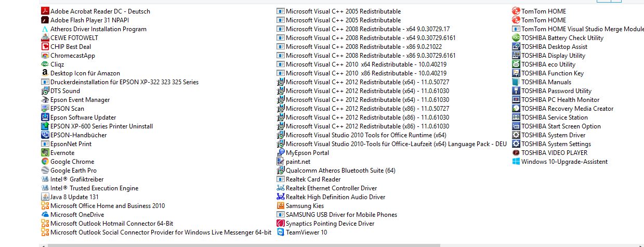Click the DTS Sound icon

45,90
